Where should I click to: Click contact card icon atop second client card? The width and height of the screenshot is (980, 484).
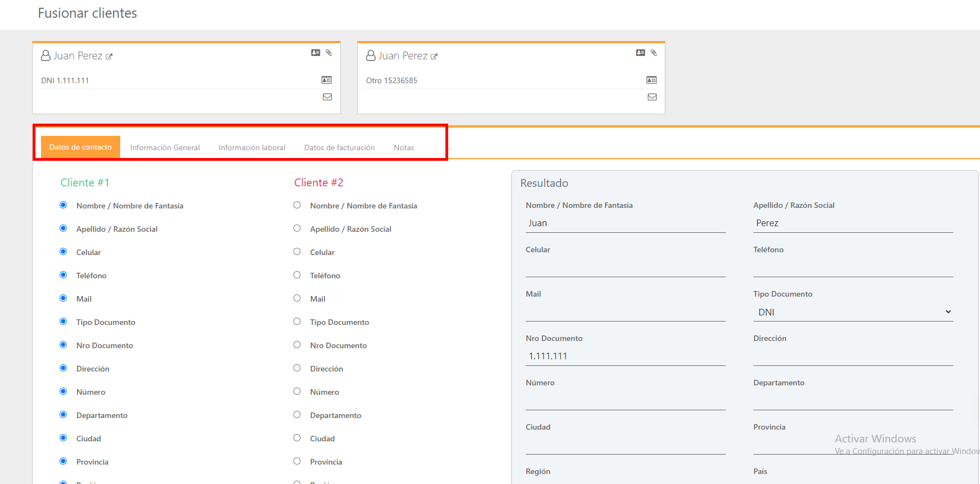640,53
